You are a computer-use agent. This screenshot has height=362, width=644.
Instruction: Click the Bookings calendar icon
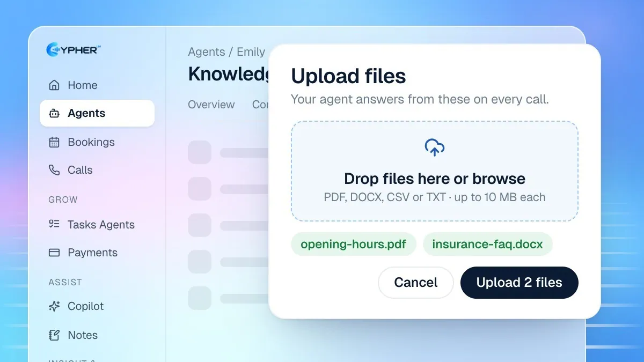[x=54, y=142]
